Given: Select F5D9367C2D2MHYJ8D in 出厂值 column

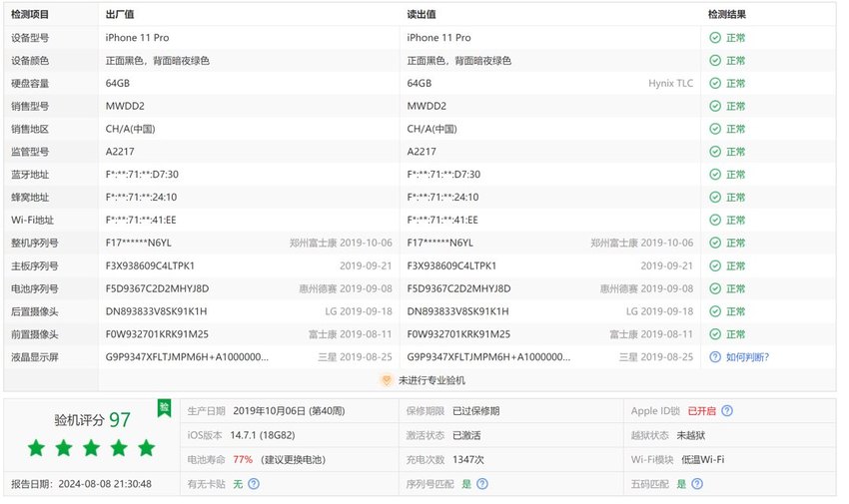Looking at the screenshot, I should [157, 288].
